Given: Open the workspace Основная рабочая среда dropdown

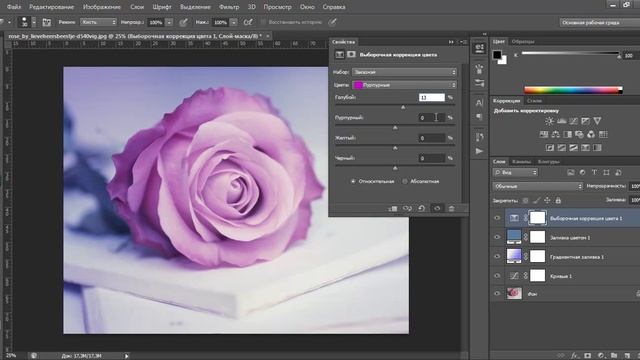Looking at the screenshot, I should (600, 22).
